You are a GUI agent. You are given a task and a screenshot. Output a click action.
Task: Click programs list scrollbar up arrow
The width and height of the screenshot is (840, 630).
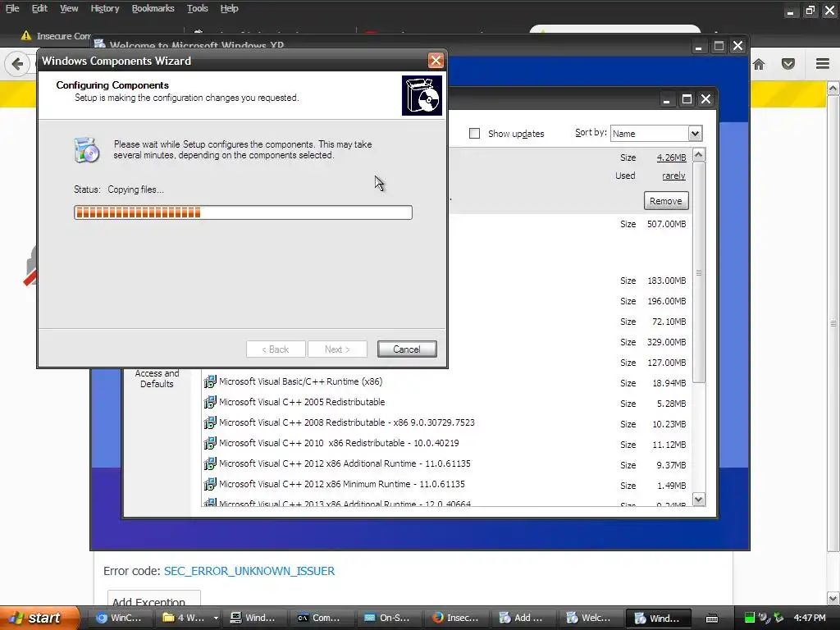(699, 155)
